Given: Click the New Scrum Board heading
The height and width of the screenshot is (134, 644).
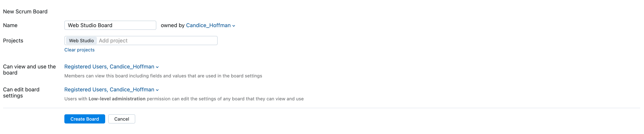Looking at the screenshot, I should [x=25, y=11].
